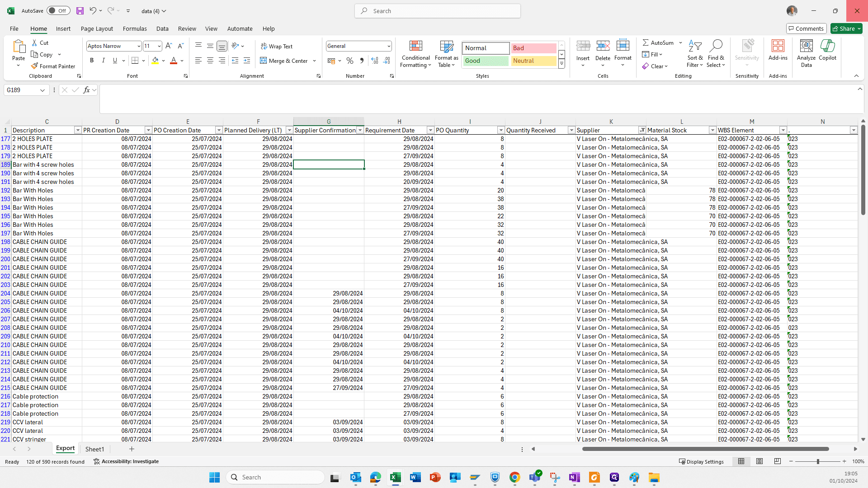Click the Save icon in title bar

tap(80, 11)
